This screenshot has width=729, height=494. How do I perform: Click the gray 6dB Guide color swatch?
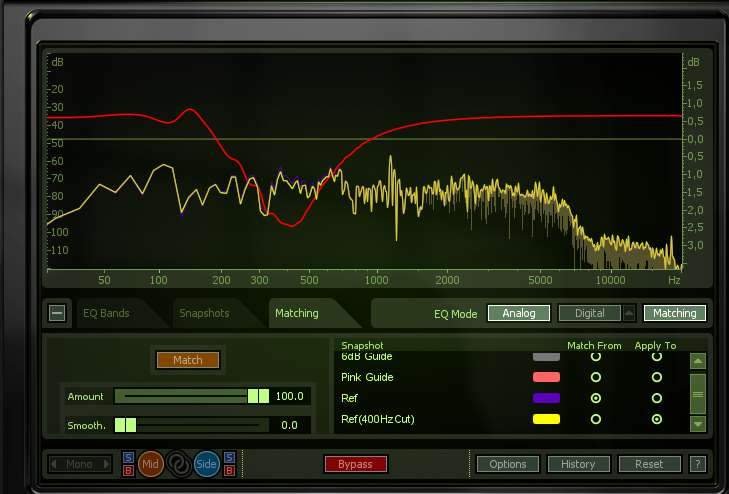(x=546, y=357)
